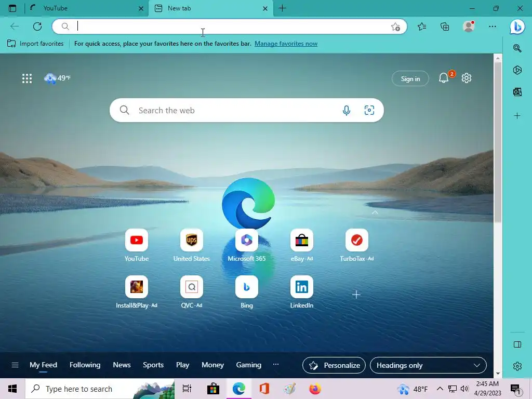Start visual search camera icon
This screenshot has width=532, height=399.
[x=369, y=110]
